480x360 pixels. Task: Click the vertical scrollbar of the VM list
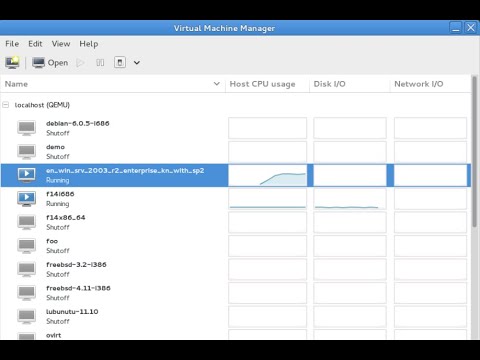474,152
